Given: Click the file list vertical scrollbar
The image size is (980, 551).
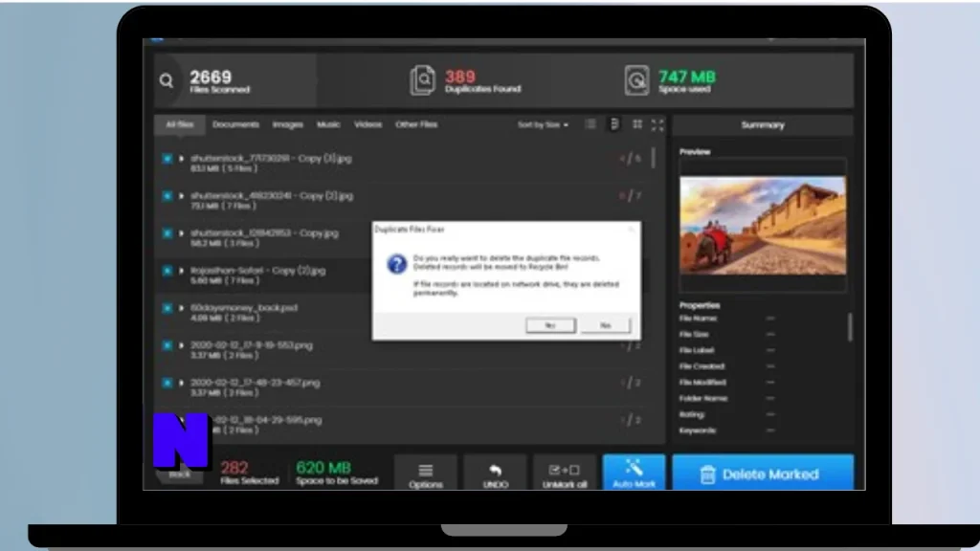Looking at the screenshot, I should 653,158.
